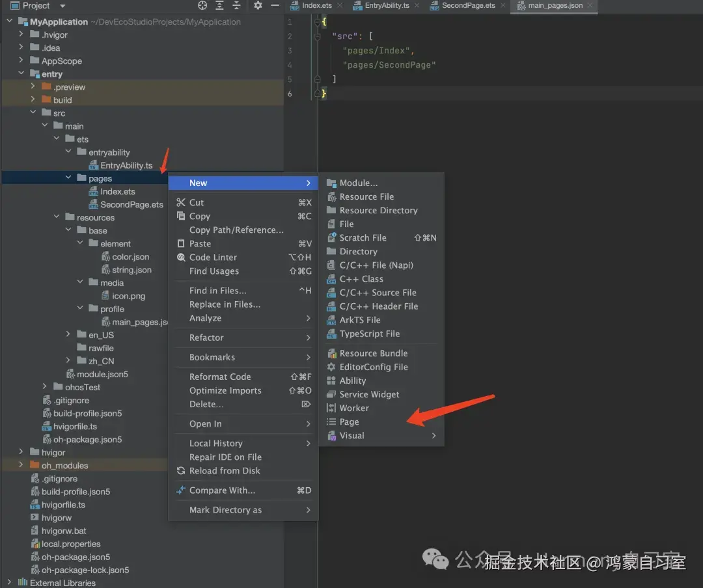Expand the build folder
Viewport: 703px width, 588px height.
(x=33, y=99)
